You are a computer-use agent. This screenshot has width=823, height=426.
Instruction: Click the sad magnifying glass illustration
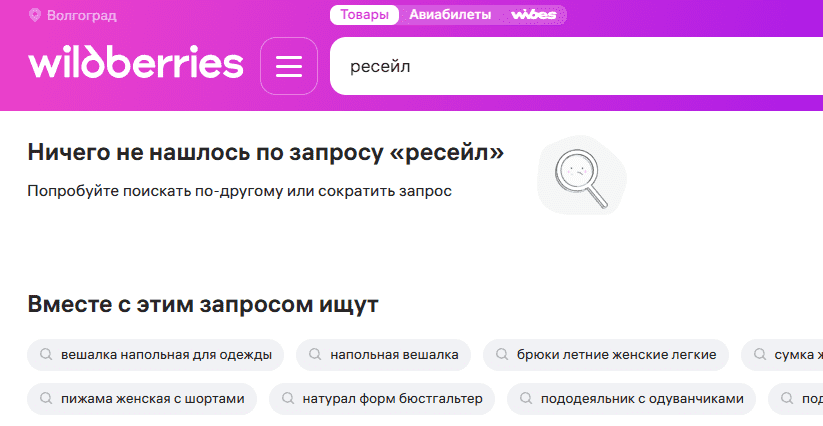click(x=581, y=176)
